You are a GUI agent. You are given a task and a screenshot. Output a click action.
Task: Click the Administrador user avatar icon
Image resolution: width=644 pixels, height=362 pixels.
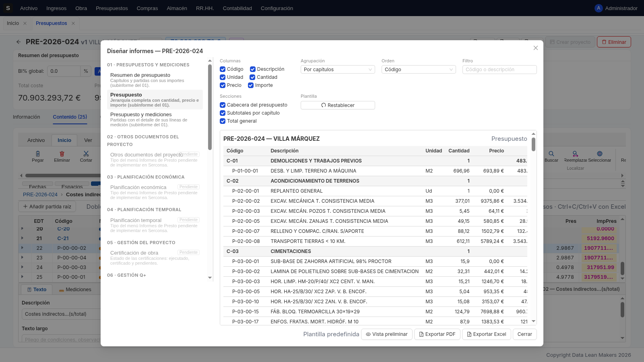(599, 8)
